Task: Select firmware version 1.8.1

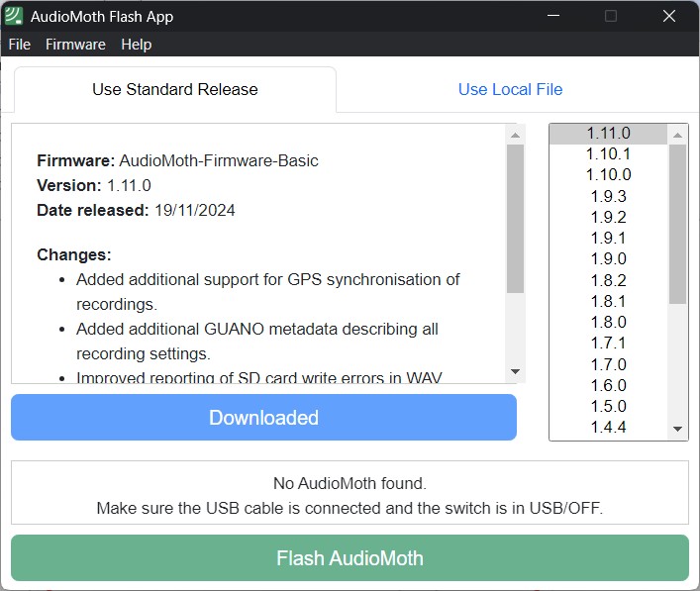Action: (609, 301)
